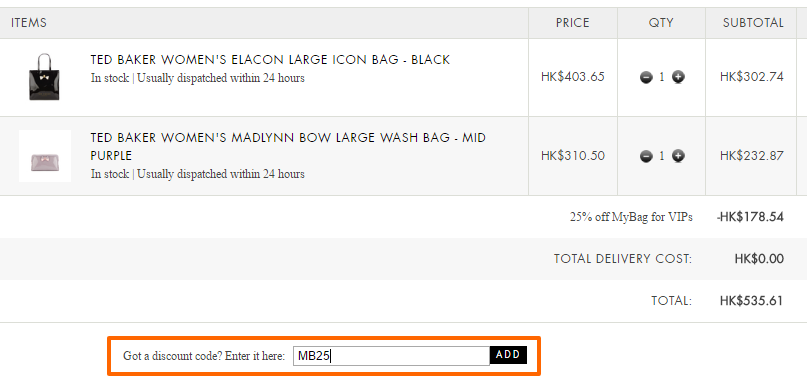
Task: Select the 'Got a discount code?' prompt text
Action: pyautogui.click(x=204, y=356)
